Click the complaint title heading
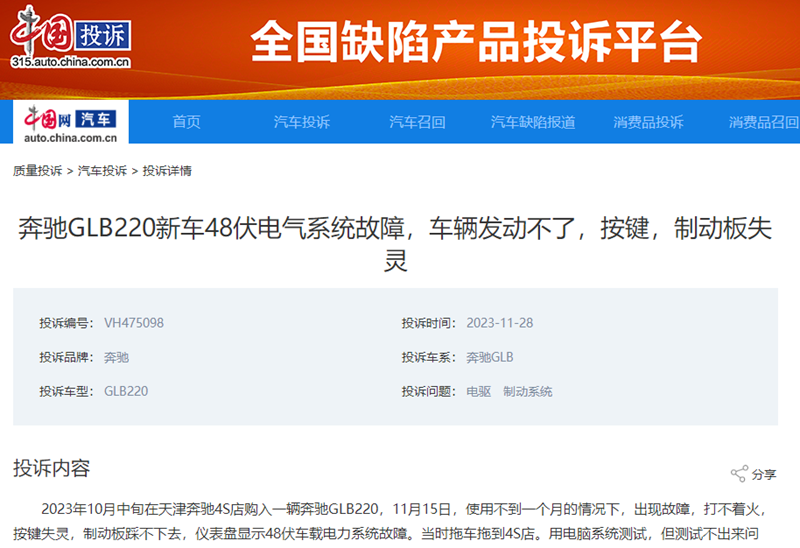Screen dimensions: 800x548 click(395, 244)
